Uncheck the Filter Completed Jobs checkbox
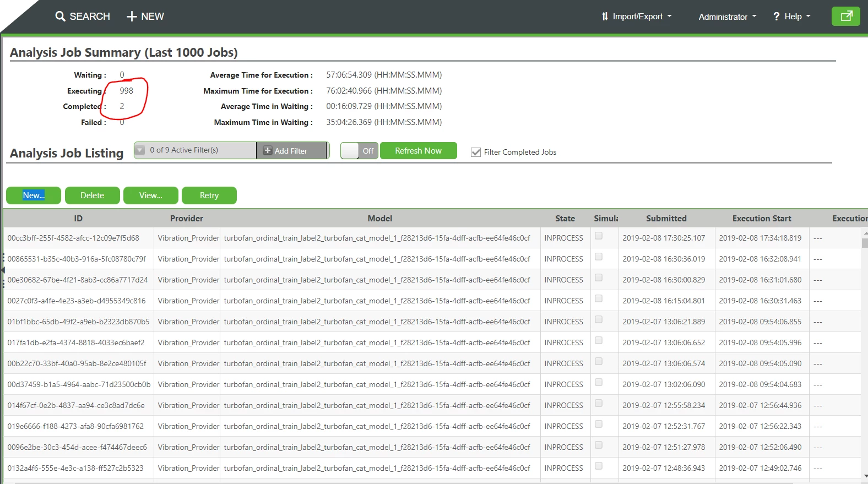This screenshot has width=868, height=484. pos(476,152)
